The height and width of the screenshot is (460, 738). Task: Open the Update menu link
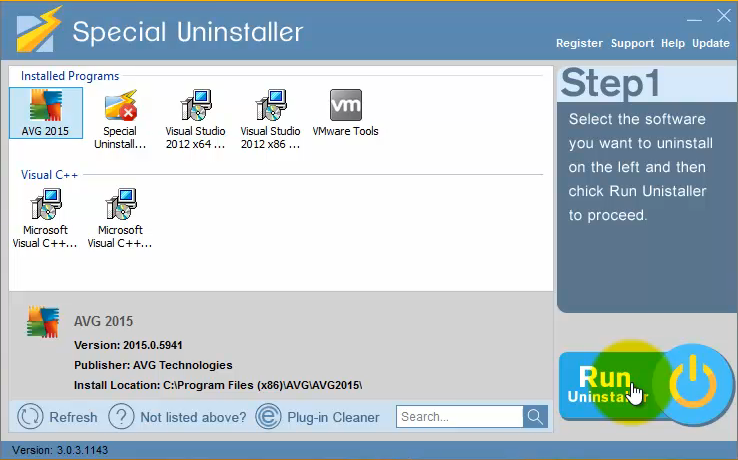point(711,43)
